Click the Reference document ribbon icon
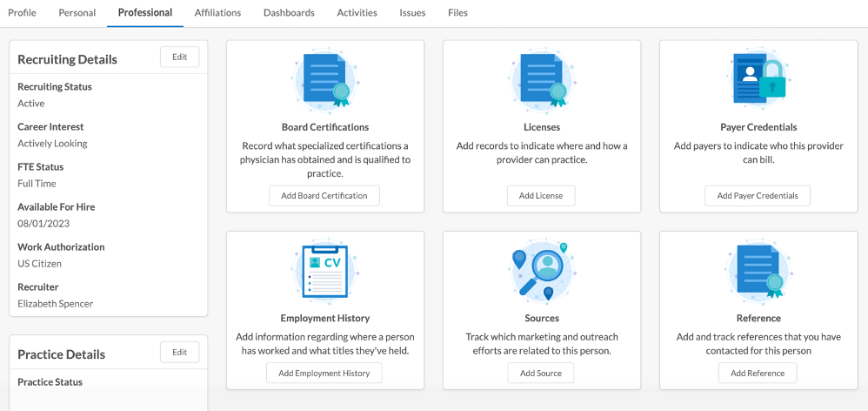The image size is (868, 411). (x=758, y=272)
